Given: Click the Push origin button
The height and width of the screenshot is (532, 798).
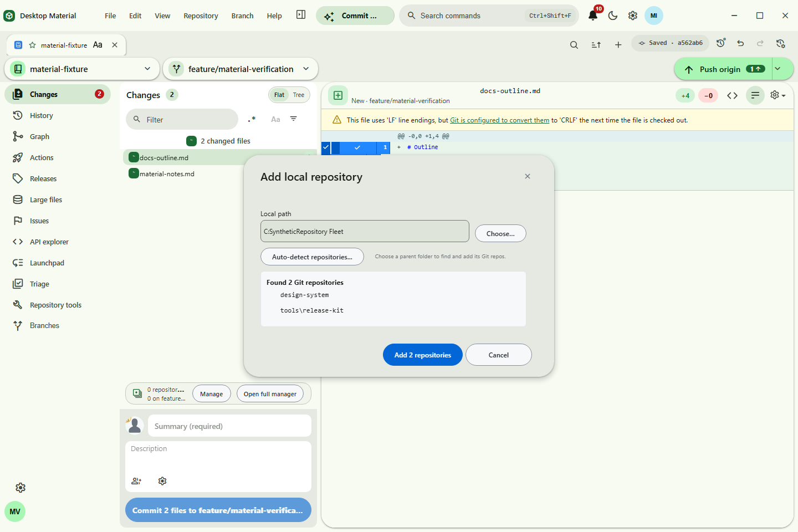Looking at the screenshot, I should 724,69.
